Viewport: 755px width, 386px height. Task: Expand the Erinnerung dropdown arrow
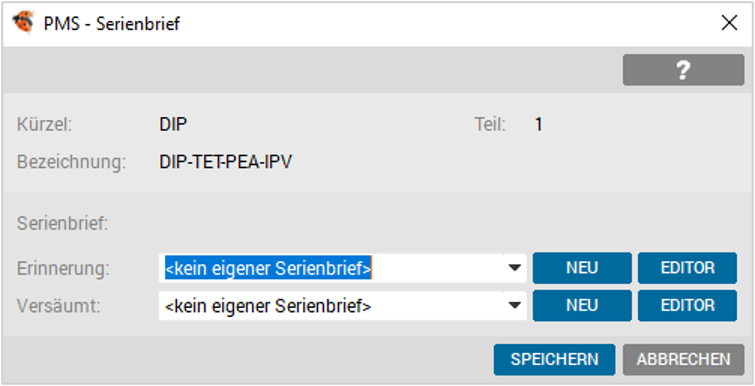tap(515, 268)
